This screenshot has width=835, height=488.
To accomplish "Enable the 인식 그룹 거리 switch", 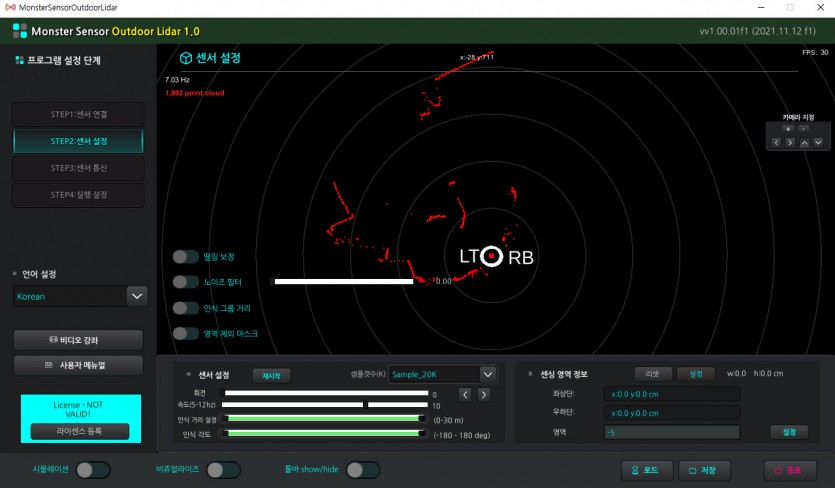I will 185,308.
